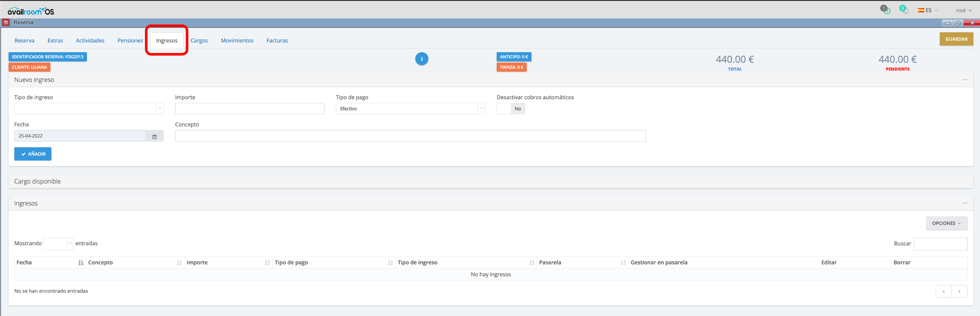Click the GUARDAR save button

pos(956,39)
